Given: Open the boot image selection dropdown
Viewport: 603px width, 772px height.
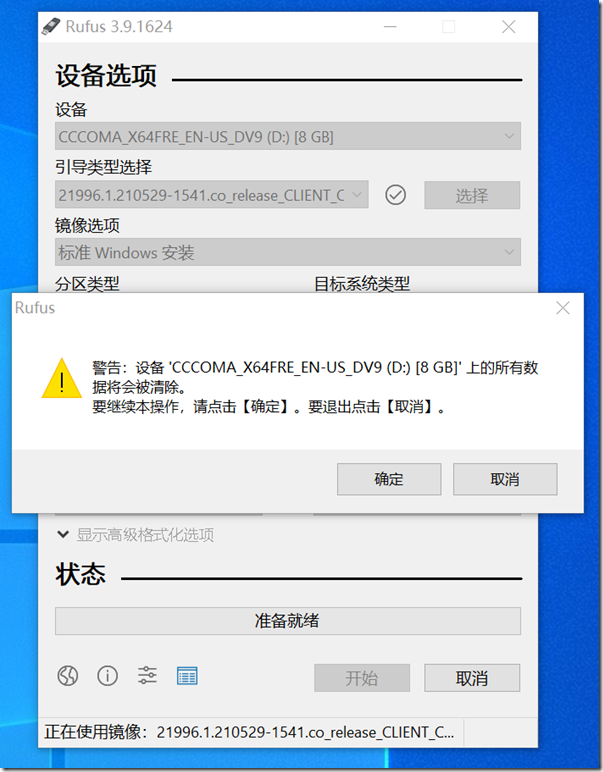Looking at the screenshot, I should coord(212,195).
